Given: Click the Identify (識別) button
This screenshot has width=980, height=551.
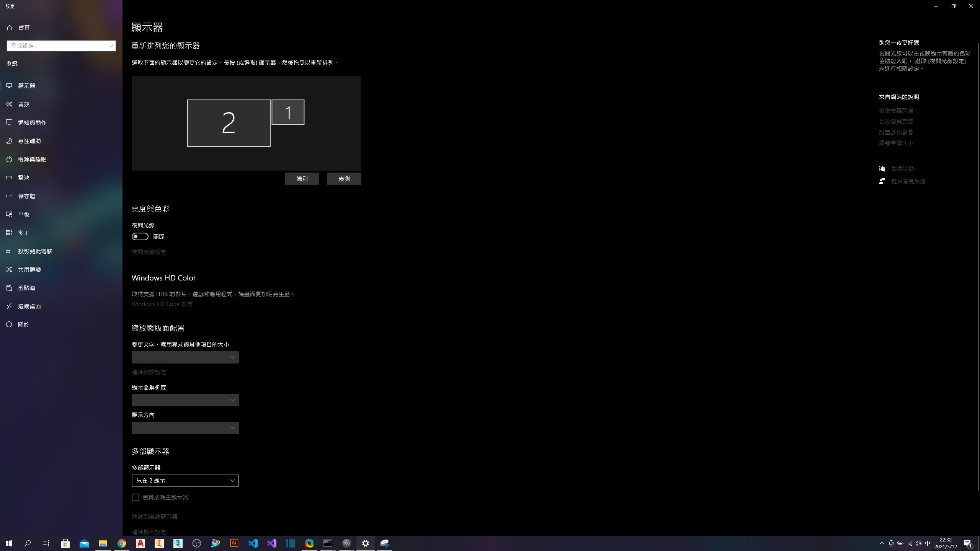Looking at the screenshot, I should [302, 179].
